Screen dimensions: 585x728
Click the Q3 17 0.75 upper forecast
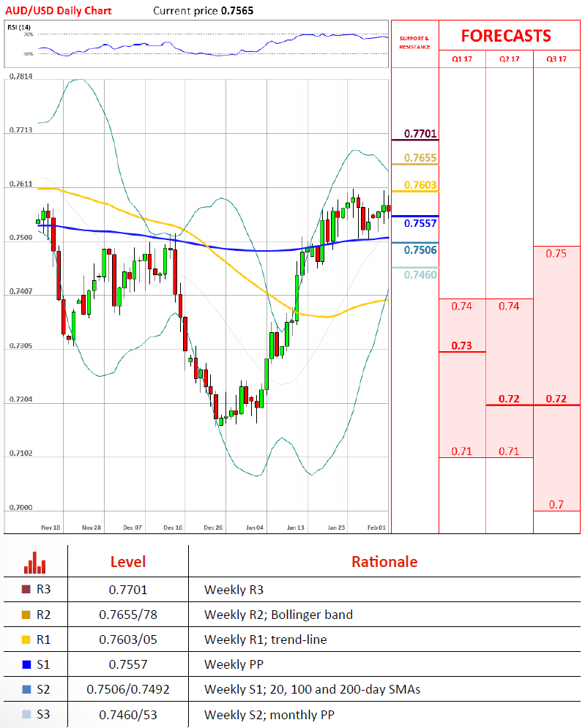tap(556, 253)
